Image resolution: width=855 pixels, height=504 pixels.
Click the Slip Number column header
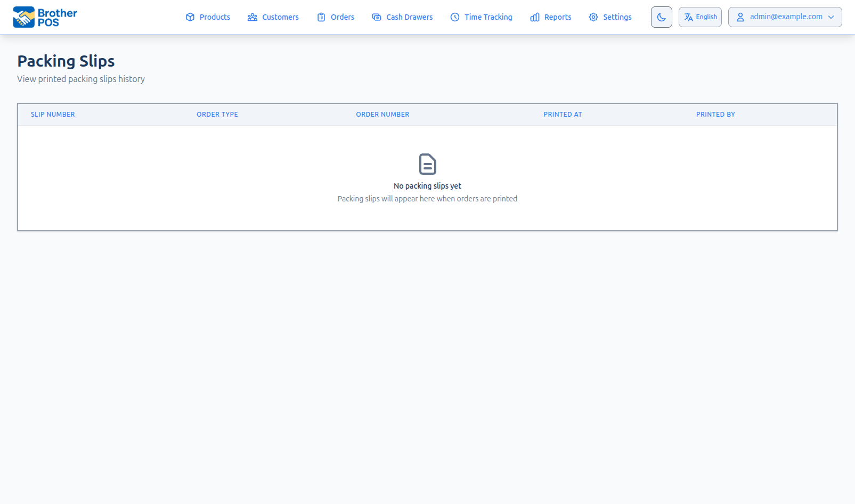pos(53,115)
